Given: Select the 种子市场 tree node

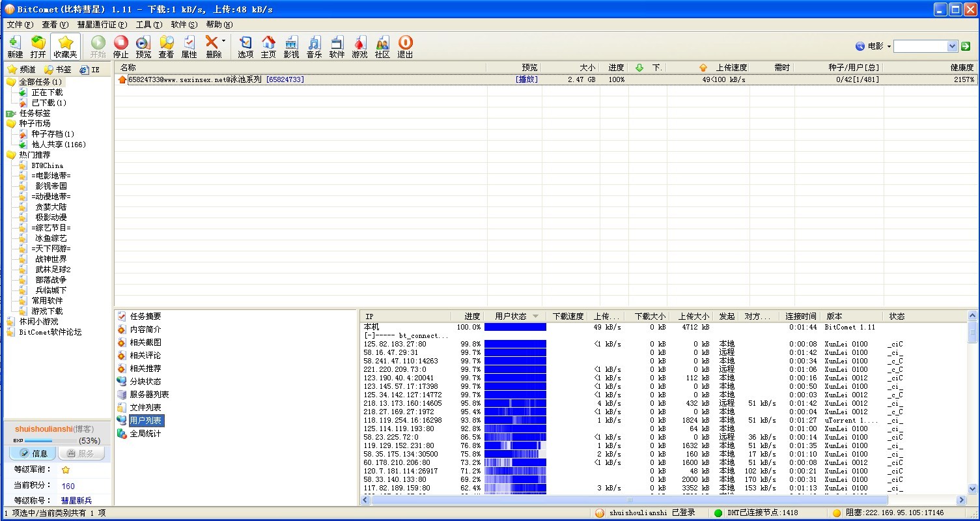Looking at the screenshot, I should [x=35, y=124].
